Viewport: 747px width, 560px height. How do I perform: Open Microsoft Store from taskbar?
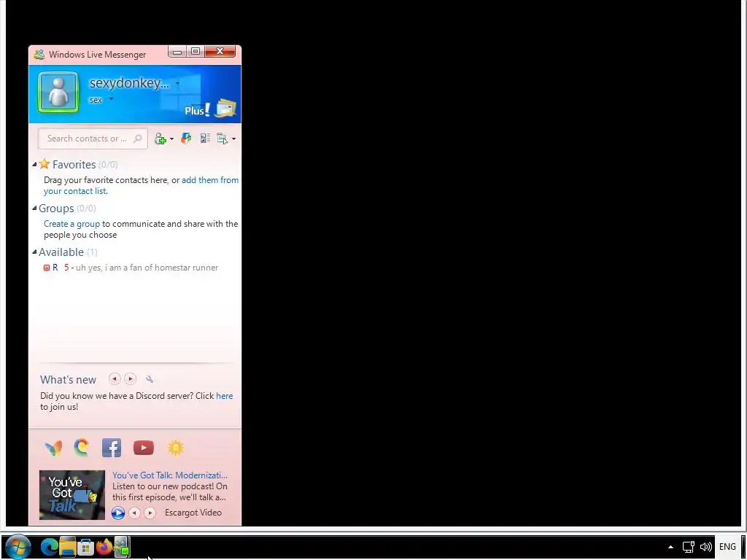coord(86,547)
